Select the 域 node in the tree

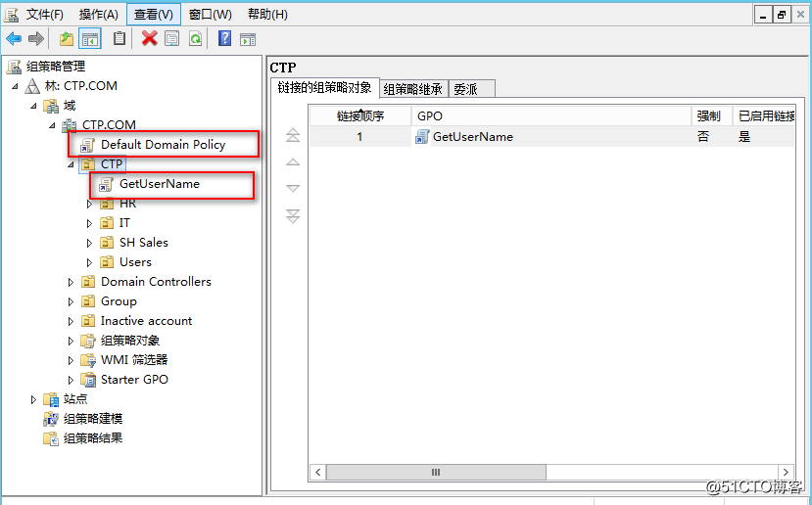coord(70,106)
